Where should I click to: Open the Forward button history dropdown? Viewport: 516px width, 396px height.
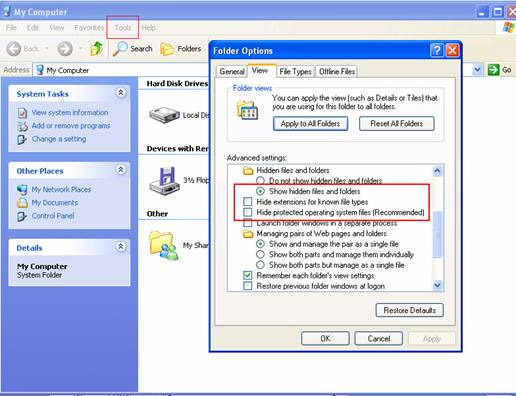coord(80,49)
